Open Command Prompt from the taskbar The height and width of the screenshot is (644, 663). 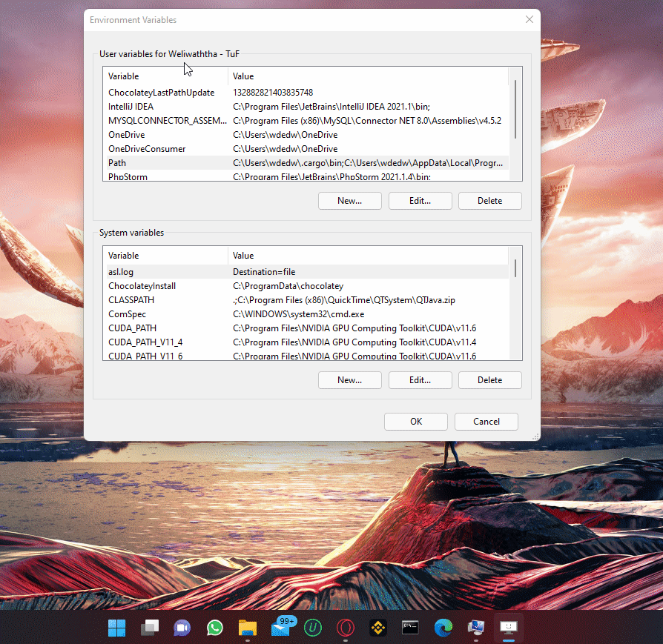[410, 628]
